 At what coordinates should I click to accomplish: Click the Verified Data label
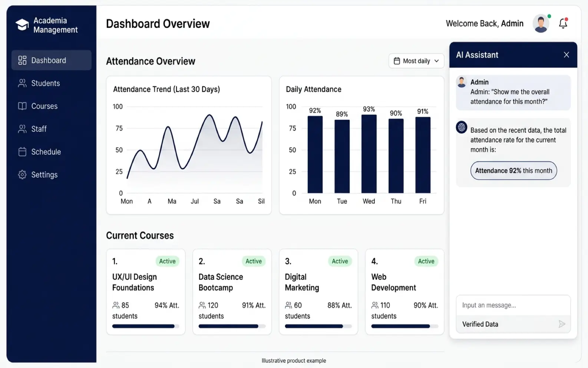point(480,324)
